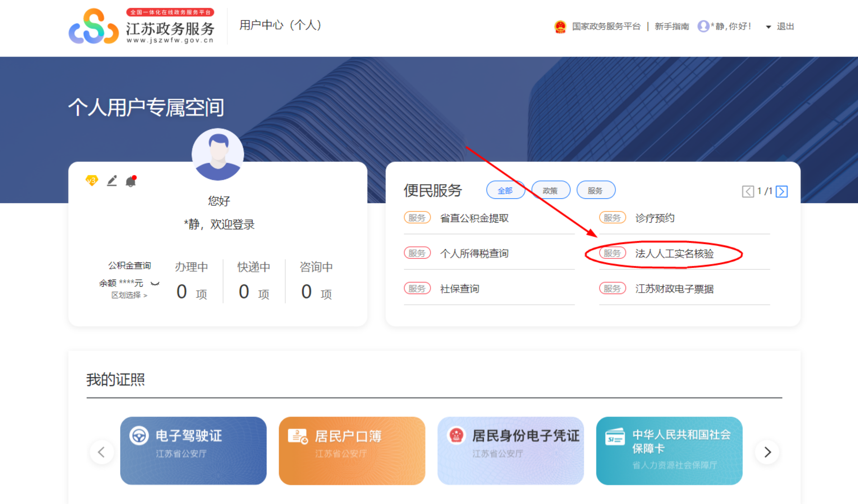Screen dimensions: 858x504
Task: Click the small user icon beside *静
Action: (x=703, y=26)
